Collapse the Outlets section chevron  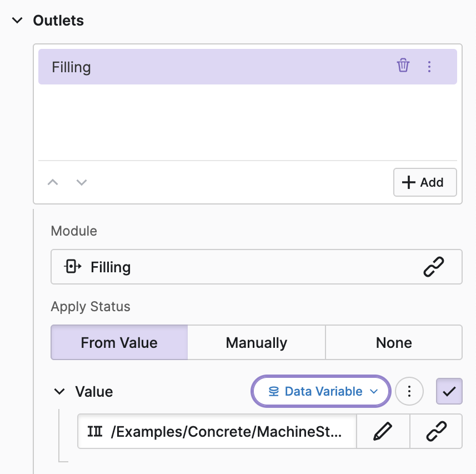[x=18, y=21]
